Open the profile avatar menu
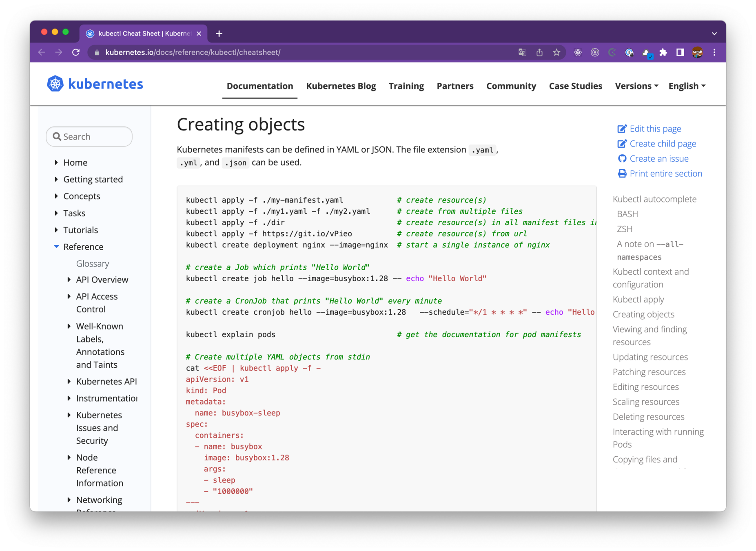 (697, 52)
